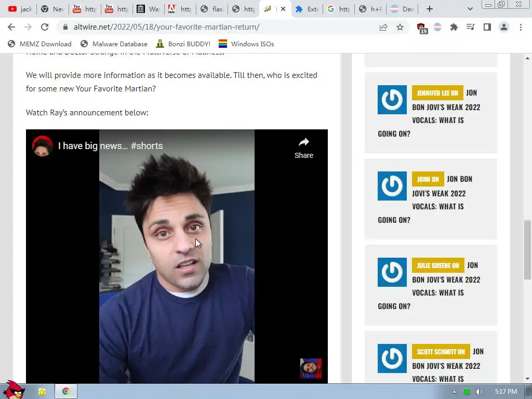Open the volume speaker tray icon
Screen dimensions: 532x399
480,392
